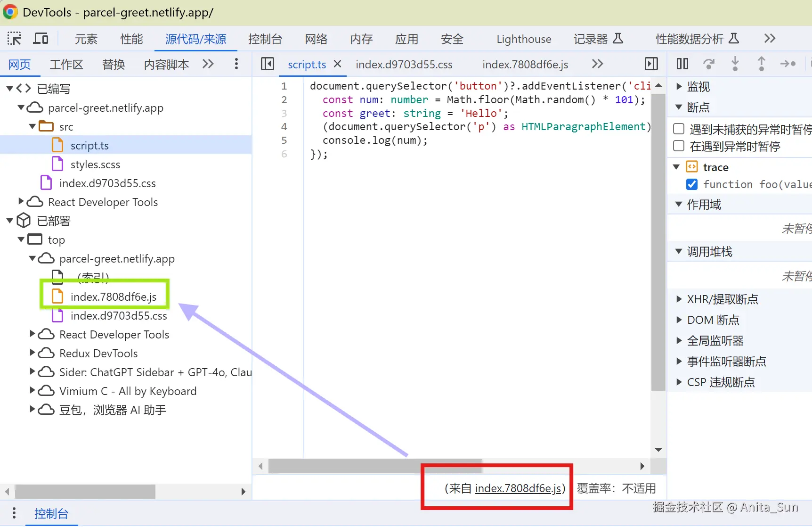The height and width of the screenshot is (527, 812).
Task: Click the deployed cube icon
Action: click(x=24, y=221)
